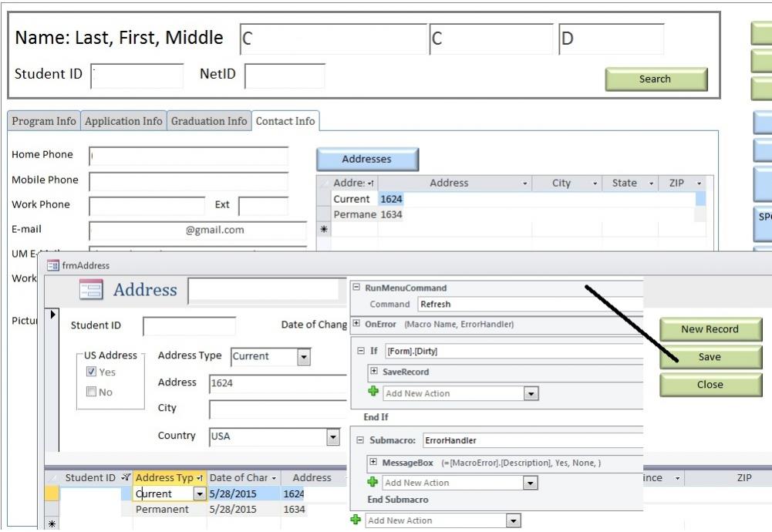772x532 pixels.
Task: Expand the OnError macro action
Action: pos(356,324)
